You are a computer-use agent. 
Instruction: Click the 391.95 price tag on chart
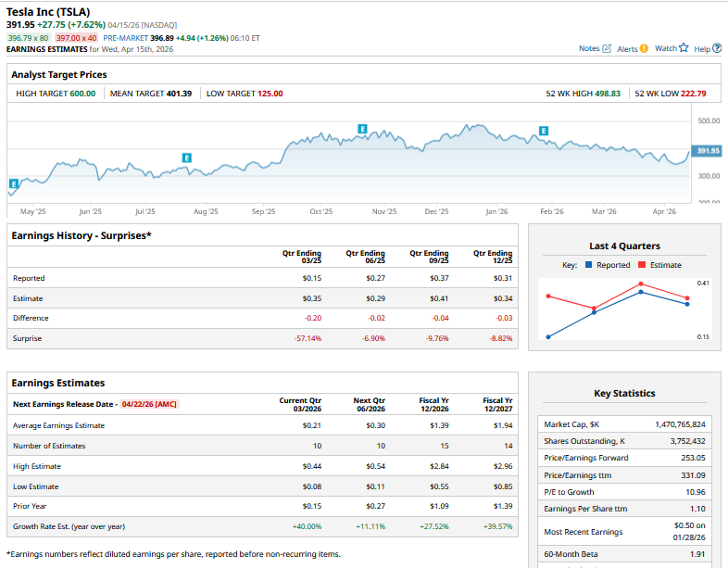pyautogui.click(x=708, y=150)
